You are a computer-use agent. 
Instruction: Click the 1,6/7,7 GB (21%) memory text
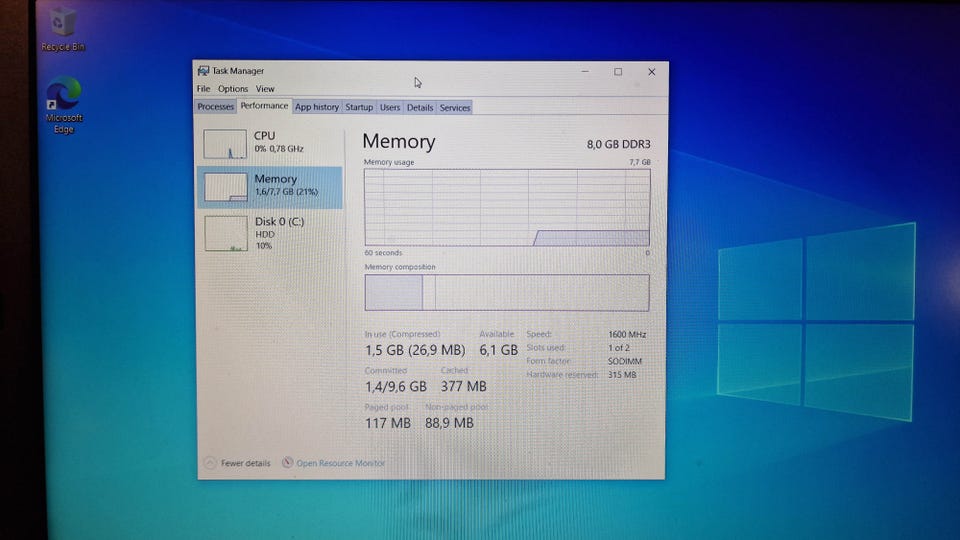coord(287,192)
